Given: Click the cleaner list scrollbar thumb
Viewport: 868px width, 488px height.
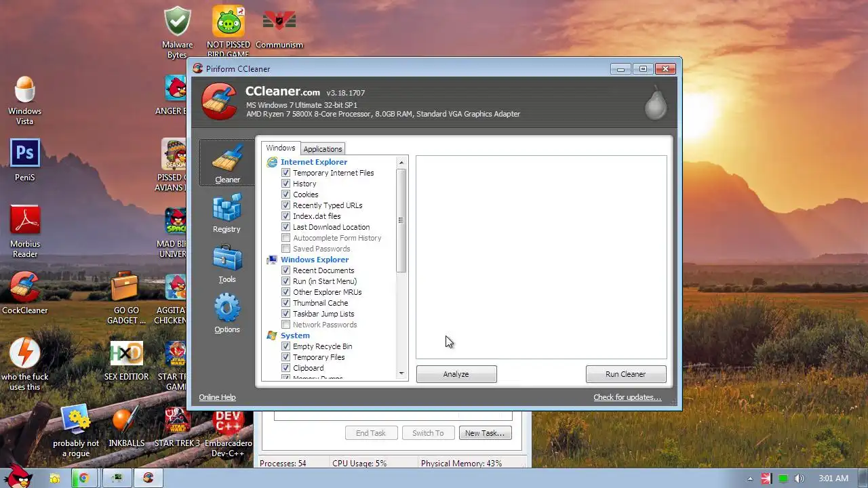Looking at the screenshot, I should click(401, 220).
